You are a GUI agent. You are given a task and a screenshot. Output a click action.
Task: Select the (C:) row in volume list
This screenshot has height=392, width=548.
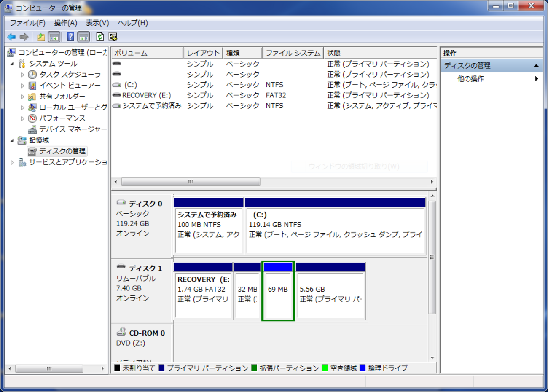[274, 85]
